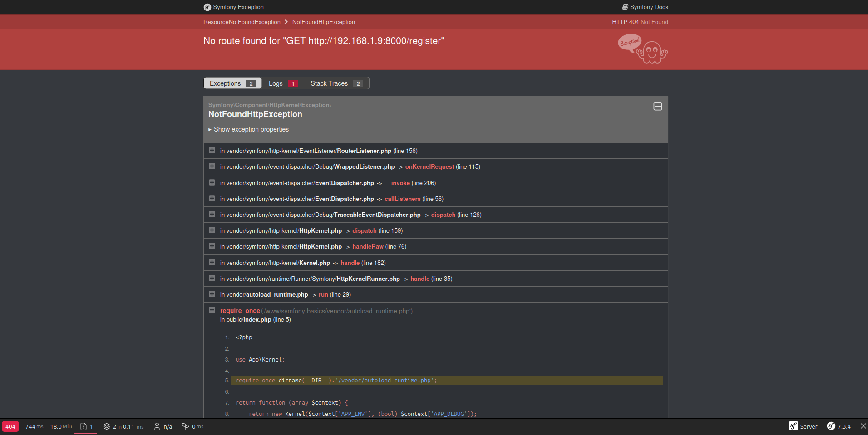Switch to the Logs tab
This screenshot has height=435, width=868.
pyautogui.click(x=282, y=83)
